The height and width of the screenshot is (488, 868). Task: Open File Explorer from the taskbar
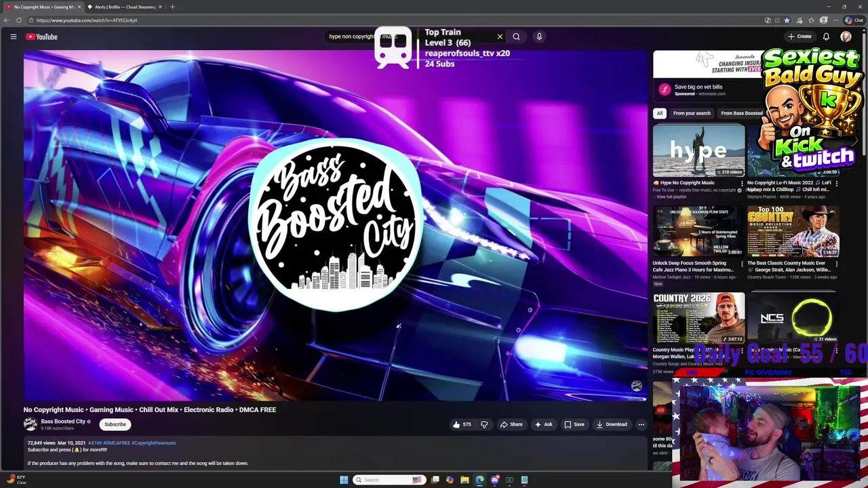465,480
